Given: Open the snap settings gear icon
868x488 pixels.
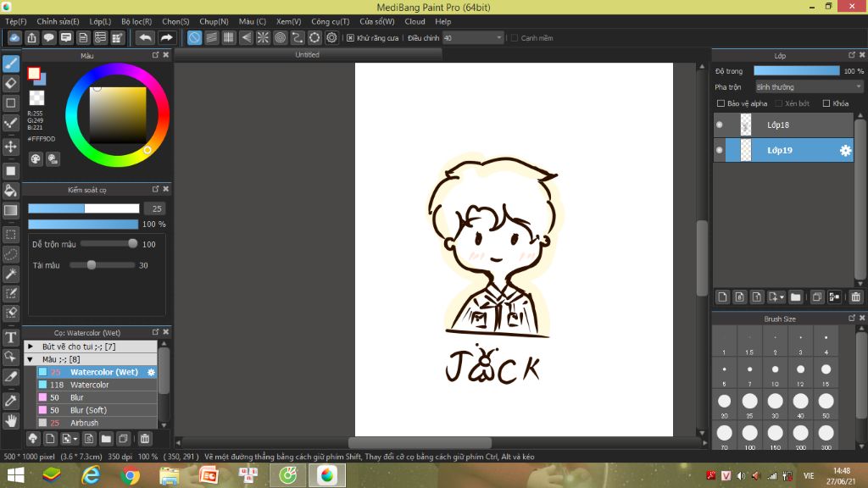Looking at the screenshot, I should (331, 37).
